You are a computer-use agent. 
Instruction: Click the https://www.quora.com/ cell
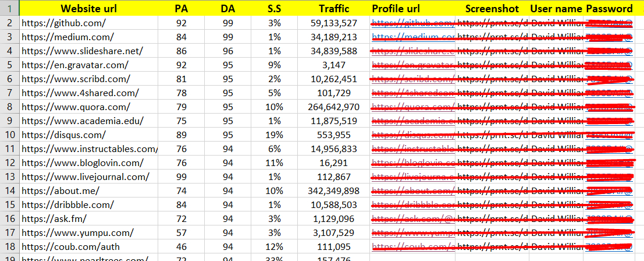(x=88, y=107)
